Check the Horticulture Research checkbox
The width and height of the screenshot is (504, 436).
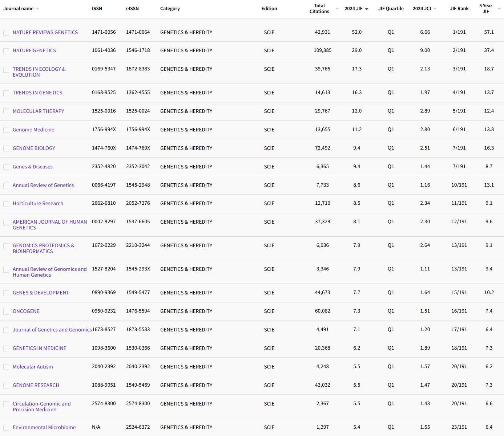pyautogui.click(x=6, y=204)
